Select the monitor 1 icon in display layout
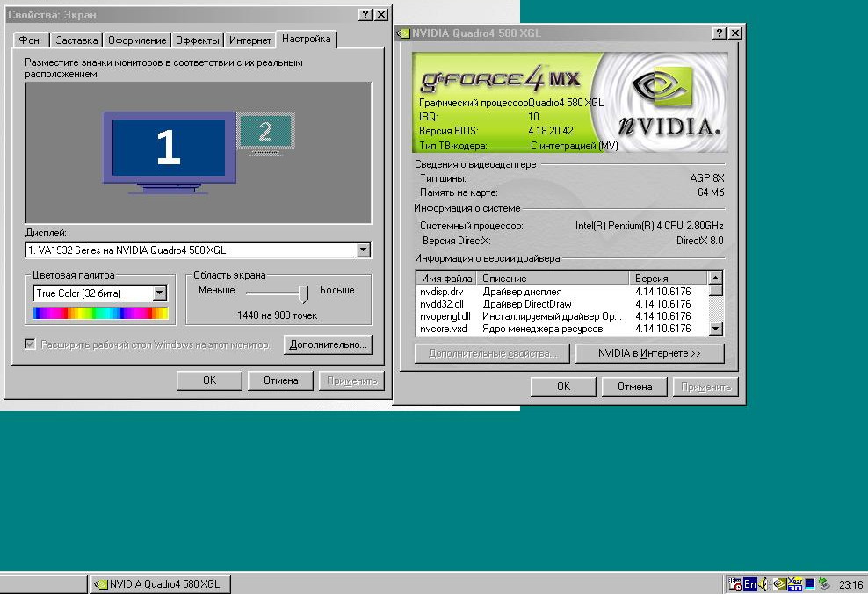The image size is (868, 594). tap(169, 153)
